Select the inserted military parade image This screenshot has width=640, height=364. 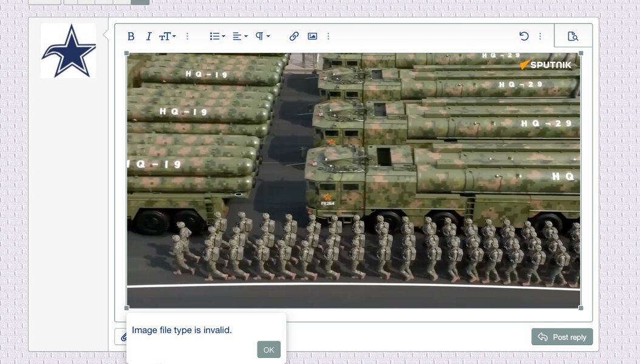click(x=353, y=181)
